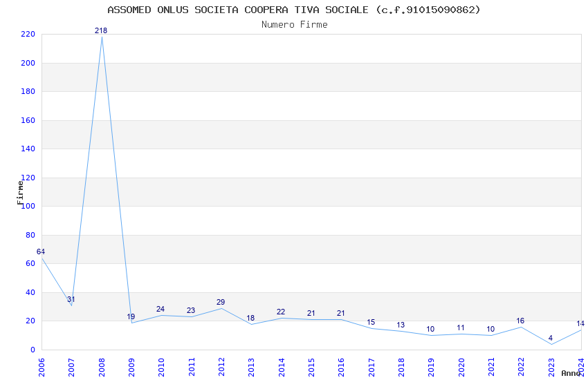Click the 60 tick label on the y-axis

click(x=30, y=263)
